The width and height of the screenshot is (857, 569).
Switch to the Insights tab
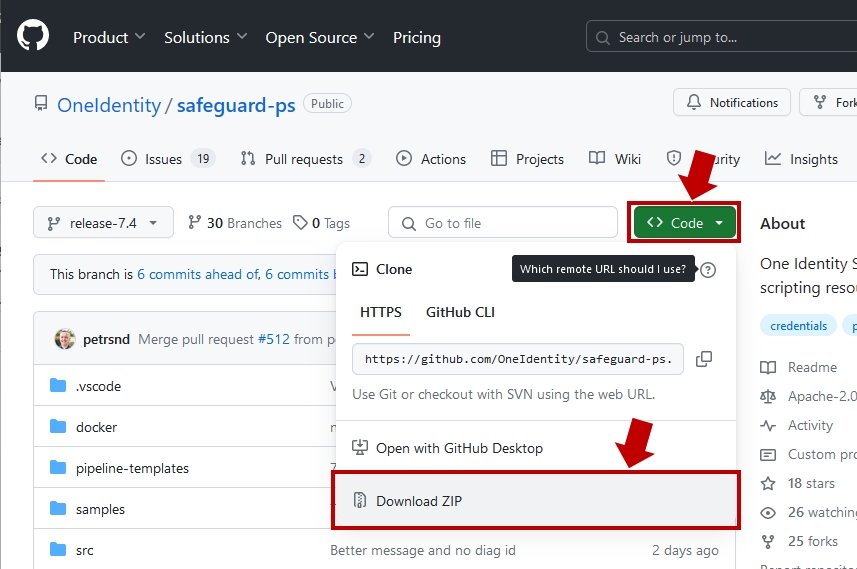[x=801, y=159]
